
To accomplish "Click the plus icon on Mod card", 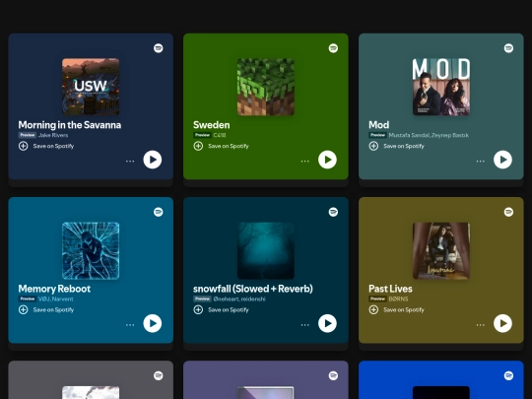I will click(x=373, y=146).
